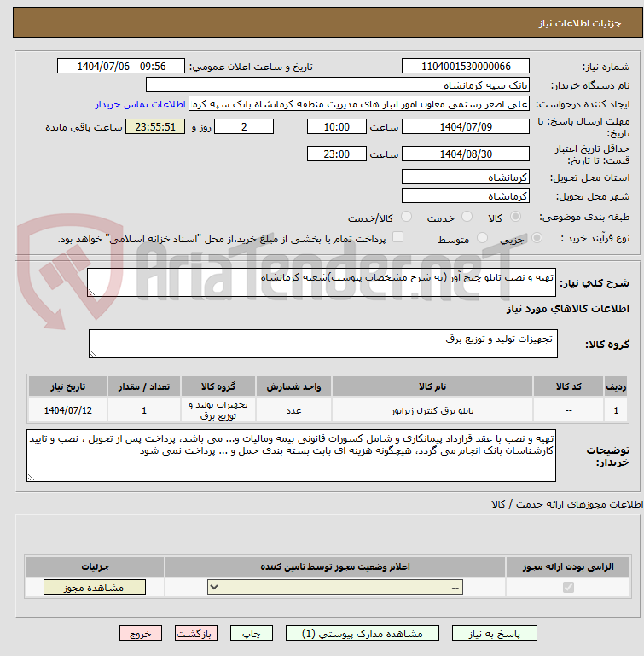Select the خدمت radio button
This screenshot has height=656, width=644.
[467, 217]
